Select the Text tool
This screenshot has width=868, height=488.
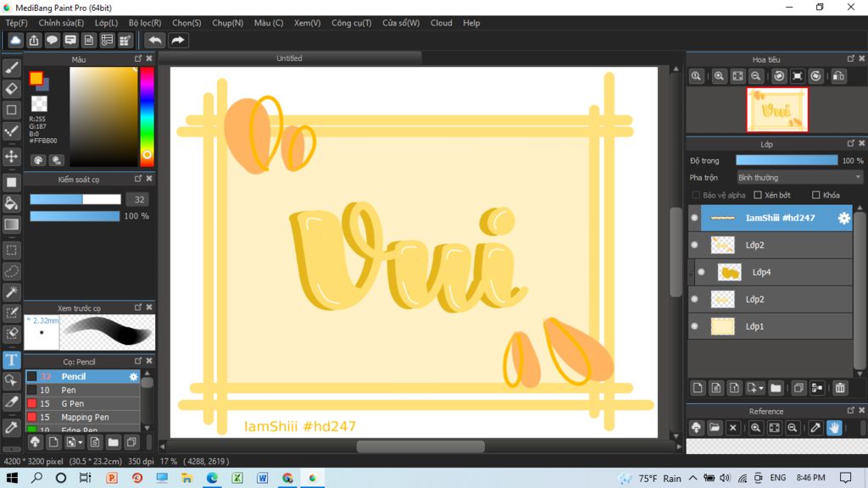point(12,360)
